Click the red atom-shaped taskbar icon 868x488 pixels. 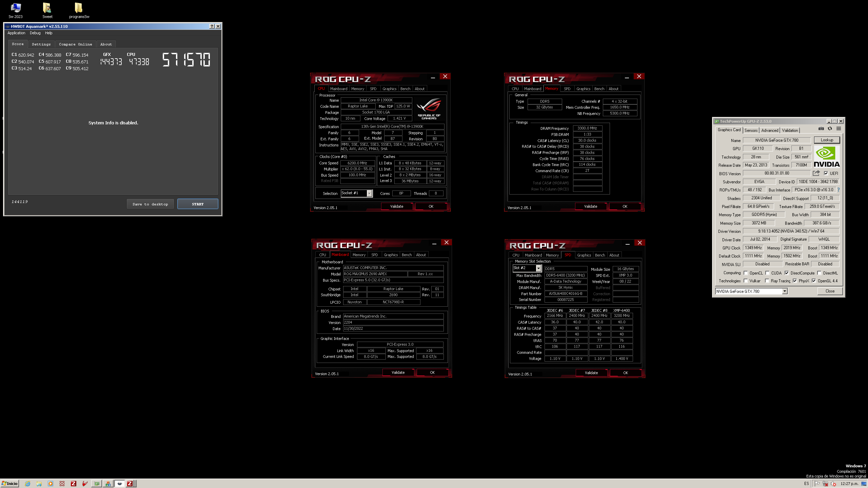(62, 484)
